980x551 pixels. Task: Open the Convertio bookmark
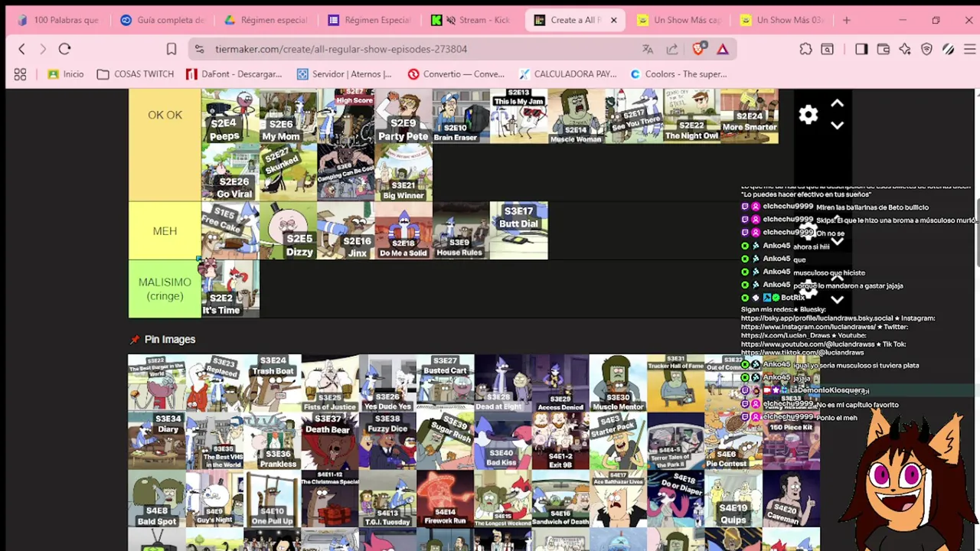pyautogui.click(x=456, y=74)
